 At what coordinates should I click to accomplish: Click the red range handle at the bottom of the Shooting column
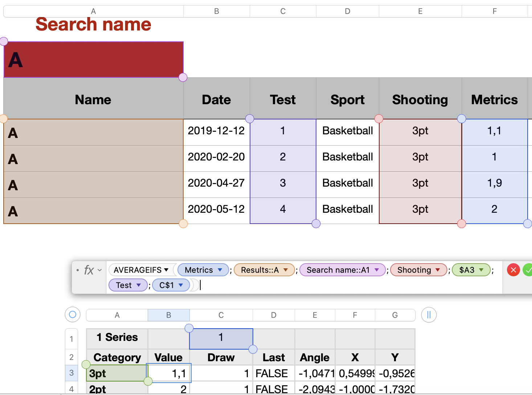(462, 224)
